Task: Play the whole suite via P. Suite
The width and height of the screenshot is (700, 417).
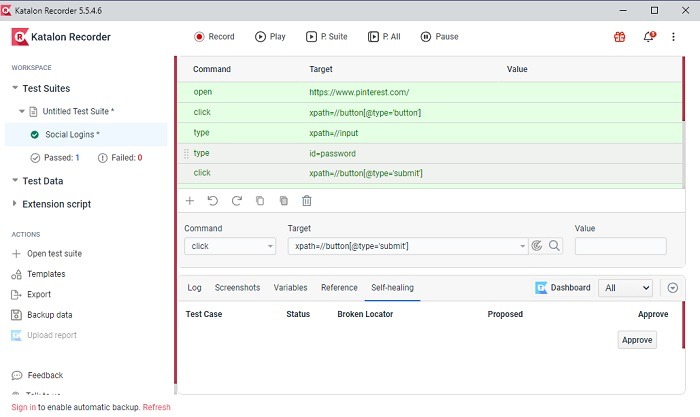Action: (326, 37)
